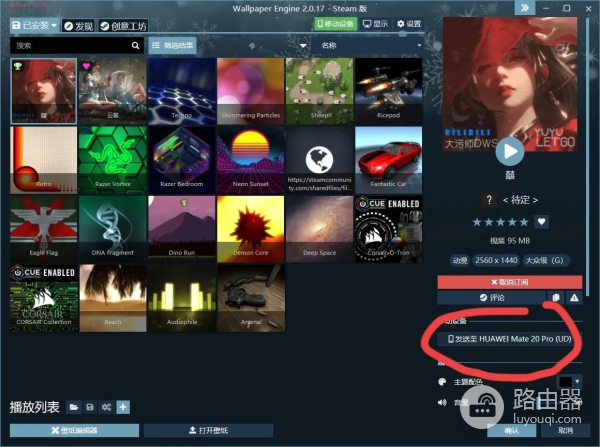Viewport: 600px width, 447px height.
Task: Click the warning triangle report icon
Action: click(x=574, y=298)
